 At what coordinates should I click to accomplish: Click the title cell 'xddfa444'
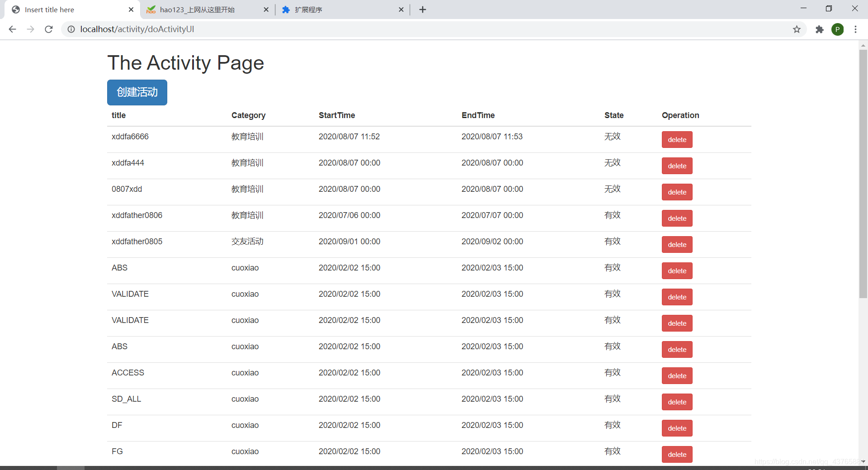coord(127,163)
